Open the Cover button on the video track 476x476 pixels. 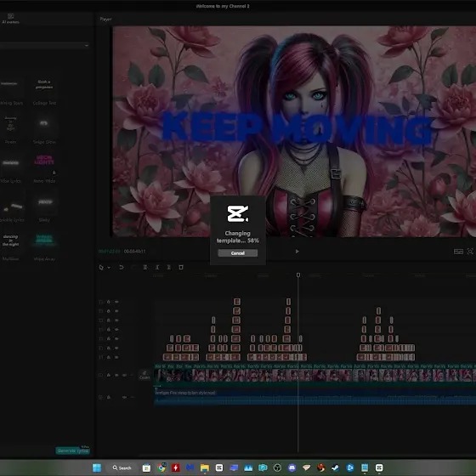(x=144, y=375)
